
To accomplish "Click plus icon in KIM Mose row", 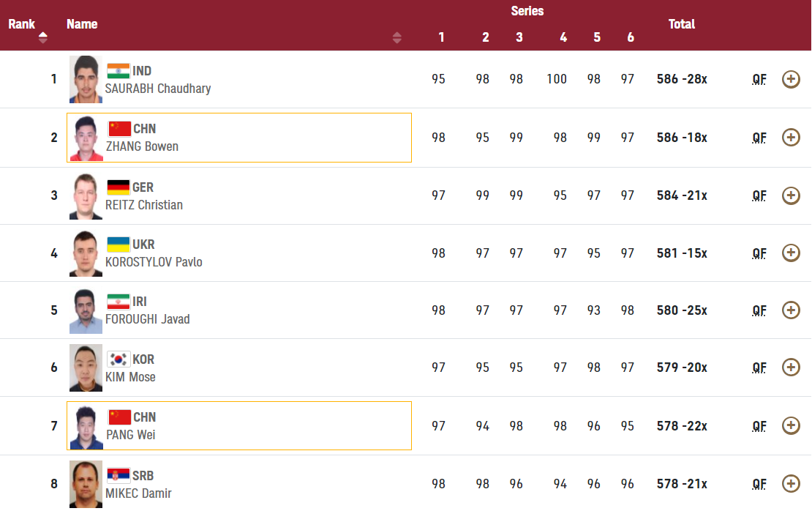I will click(x=791, y=367).
